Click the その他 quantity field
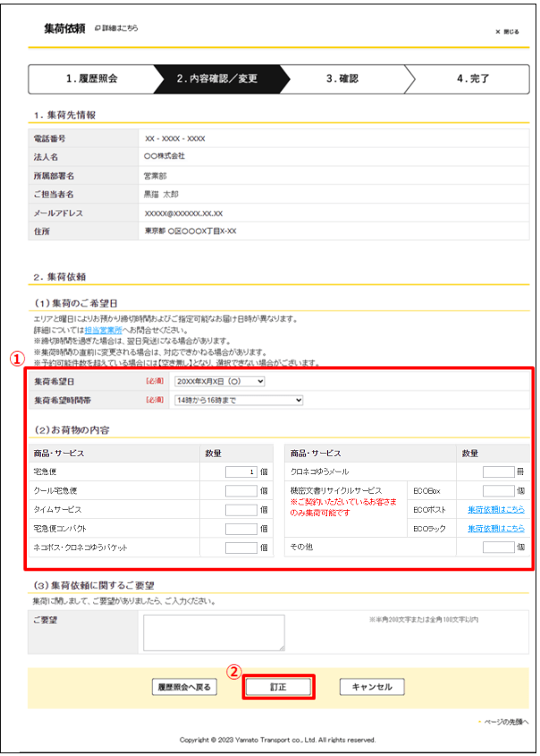 pos(499,548)
